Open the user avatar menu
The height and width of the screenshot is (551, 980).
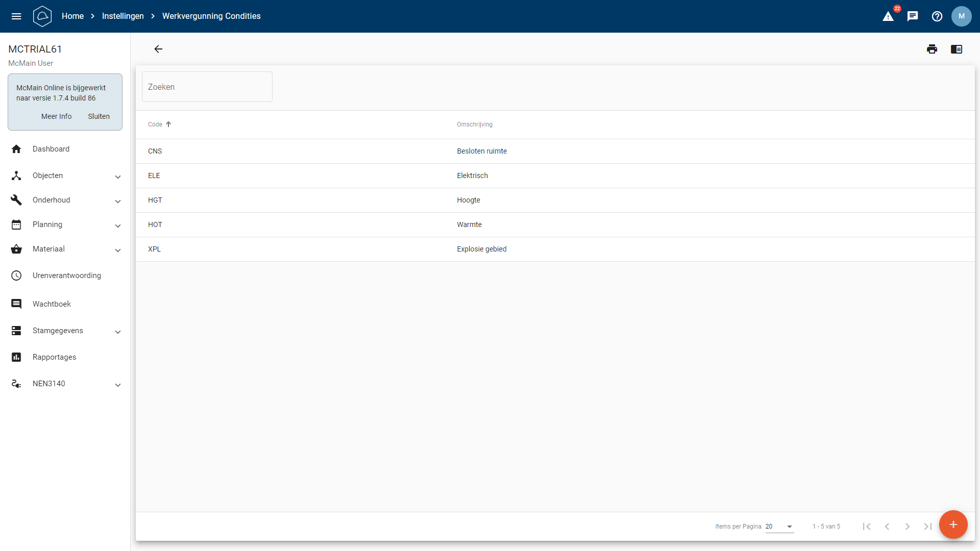click(x=962, y=16)
